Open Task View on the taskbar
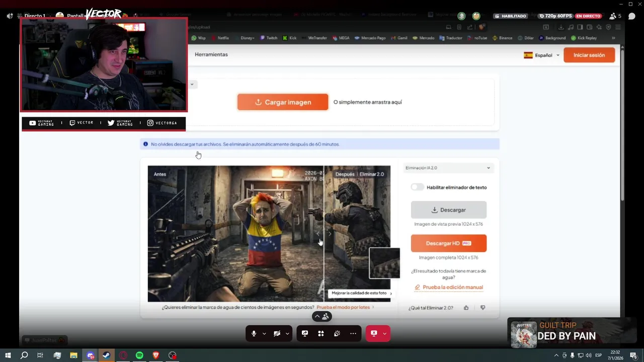644x362 pixels. point(40,355)
